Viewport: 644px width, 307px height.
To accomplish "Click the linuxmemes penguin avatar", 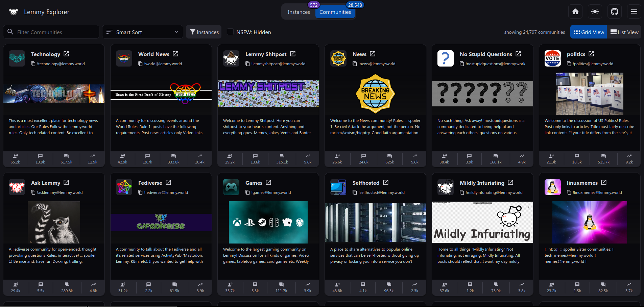I will point(553,187).
